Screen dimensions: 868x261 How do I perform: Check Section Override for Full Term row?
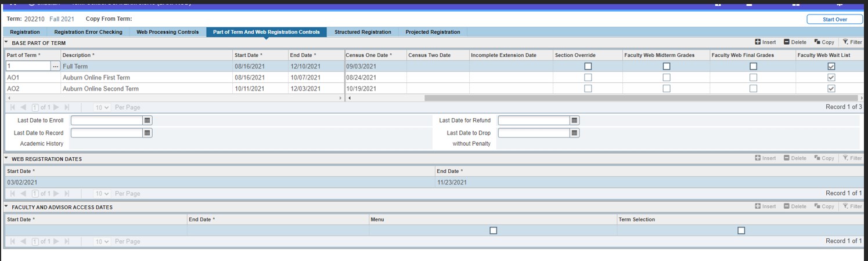tap(588, 67)
